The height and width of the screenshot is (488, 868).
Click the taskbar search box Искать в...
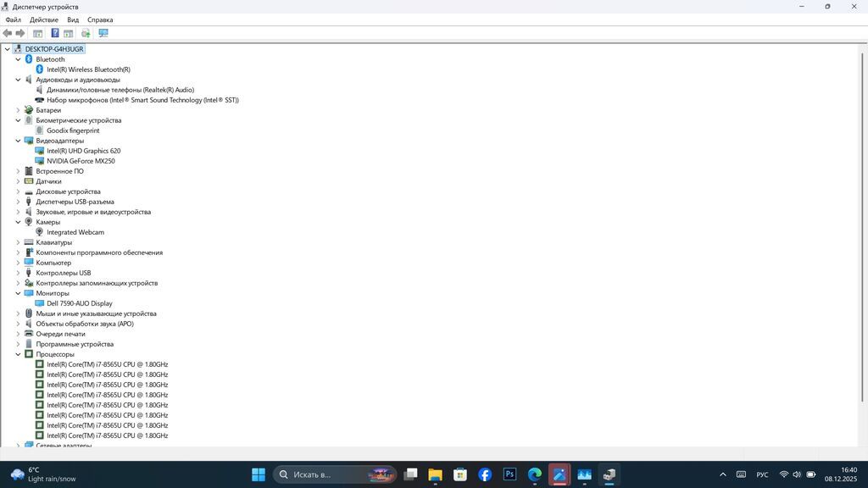tap(335, 474)
